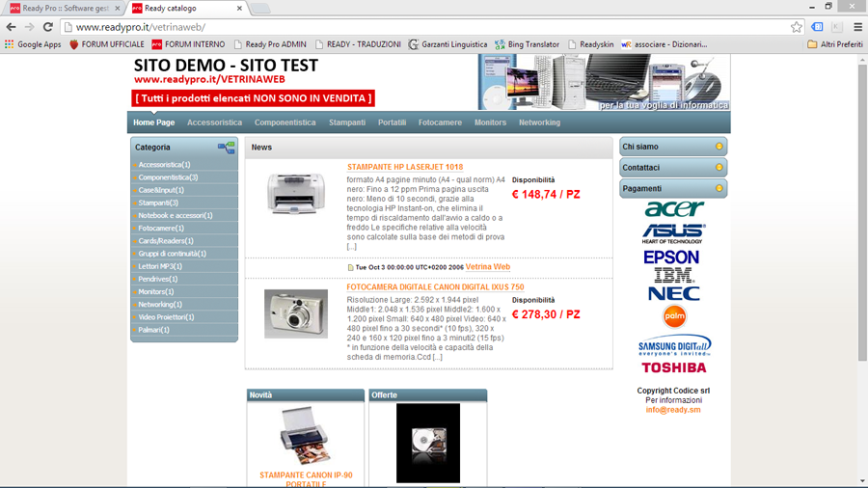The height and width of the screenshot is (488, 868).
Task: Click HP LaserJet printer thumbnail
Action: tap(296, 193)
